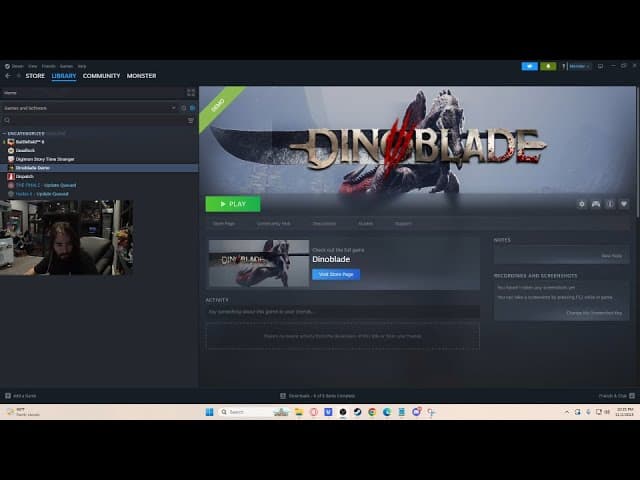
Task: Open the Guides link
Action: click(365, 224)
